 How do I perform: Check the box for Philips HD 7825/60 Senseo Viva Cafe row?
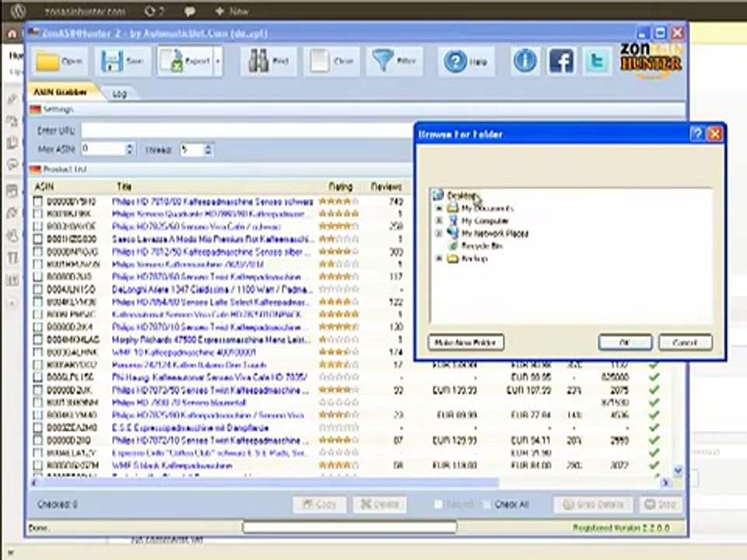click(x=37, y=226)
